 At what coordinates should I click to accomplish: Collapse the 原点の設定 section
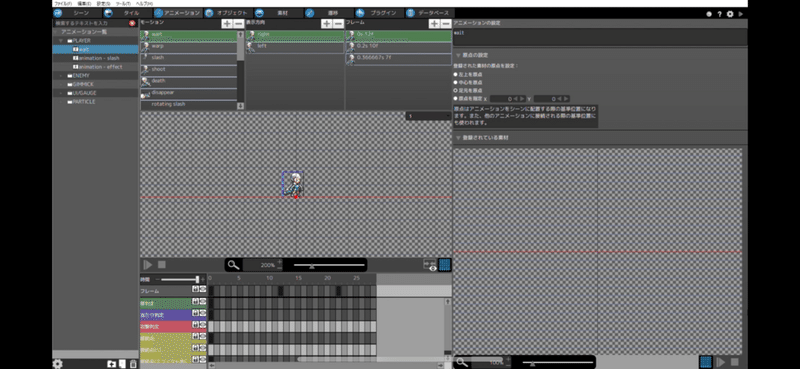458,55
